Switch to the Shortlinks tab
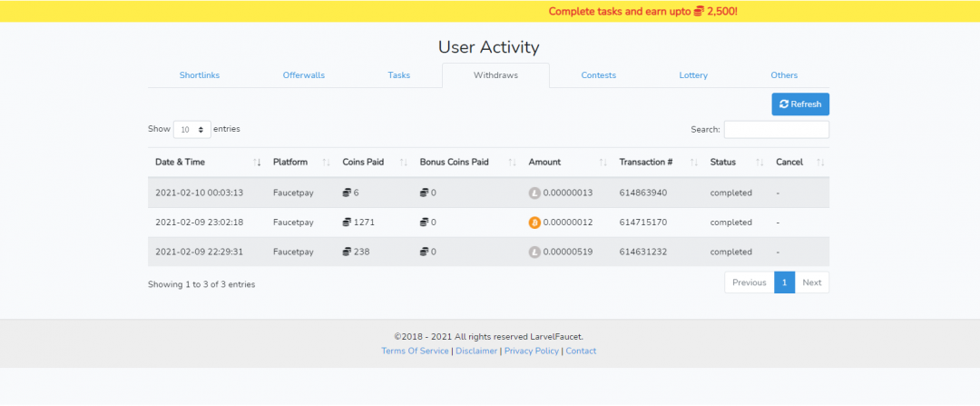The height and width of the screenshot is (406, 980). click(x=200, y=75)
